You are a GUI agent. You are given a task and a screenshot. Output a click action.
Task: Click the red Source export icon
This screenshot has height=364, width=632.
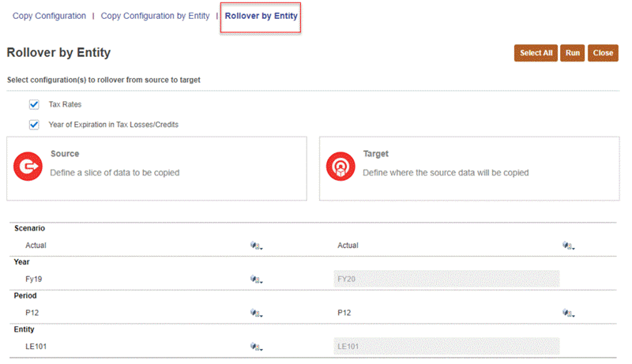tap(28, 167)
